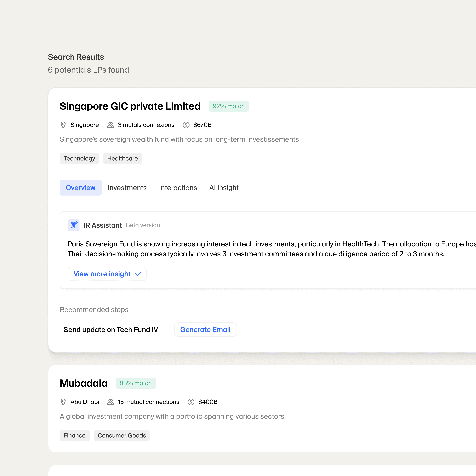This screenshot has height=476, width=476.
Task: Click the dollar icon beside $400B
Action: point(191,402)
